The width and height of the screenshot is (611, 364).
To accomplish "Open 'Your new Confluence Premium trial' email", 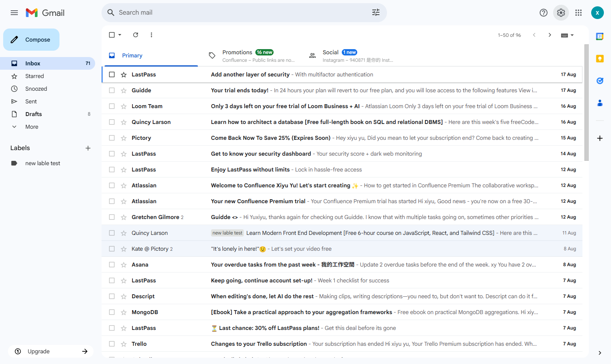I will point(342,201).
